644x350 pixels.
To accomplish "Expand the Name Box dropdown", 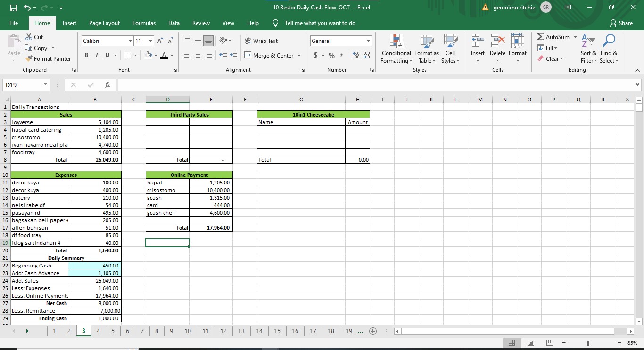I will (45, 85).
